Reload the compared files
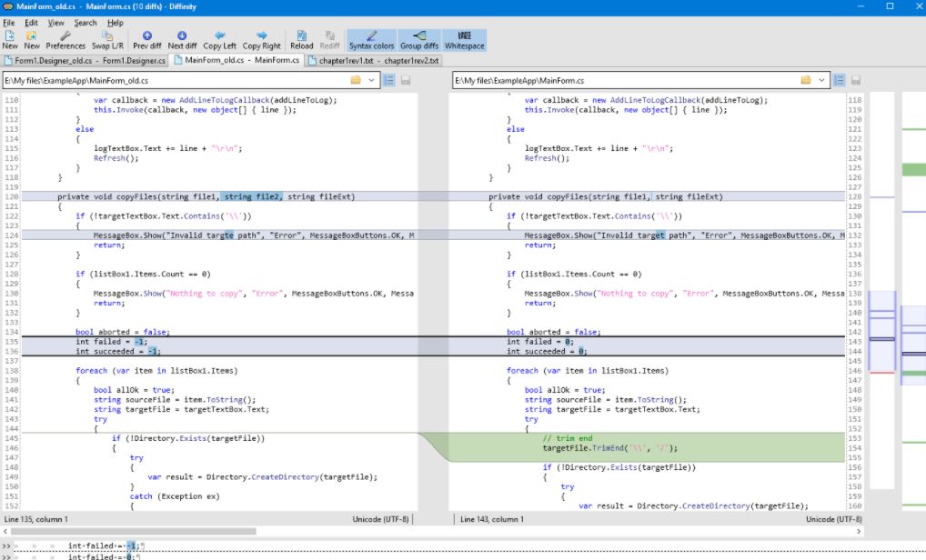The width and height of the screenshot is (926, 560). (x=301, y=40)
